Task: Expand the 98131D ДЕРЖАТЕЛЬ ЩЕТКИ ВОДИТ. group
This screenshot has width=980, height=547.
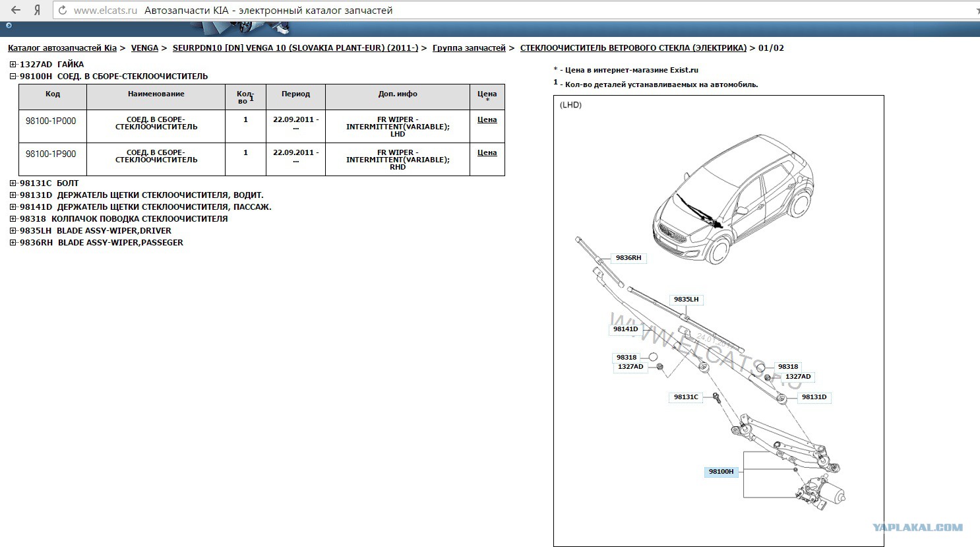Action: [x=13, y=195]
